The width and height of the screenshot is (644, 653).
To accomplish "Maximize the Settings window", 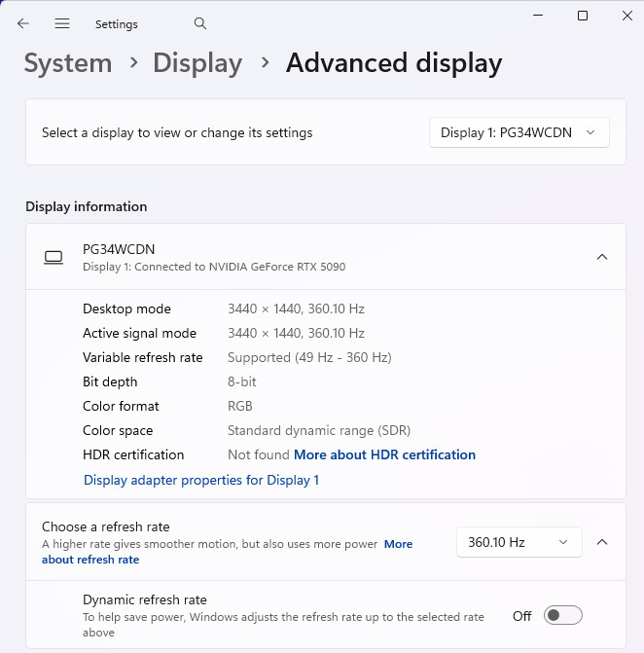I will 583,16.
